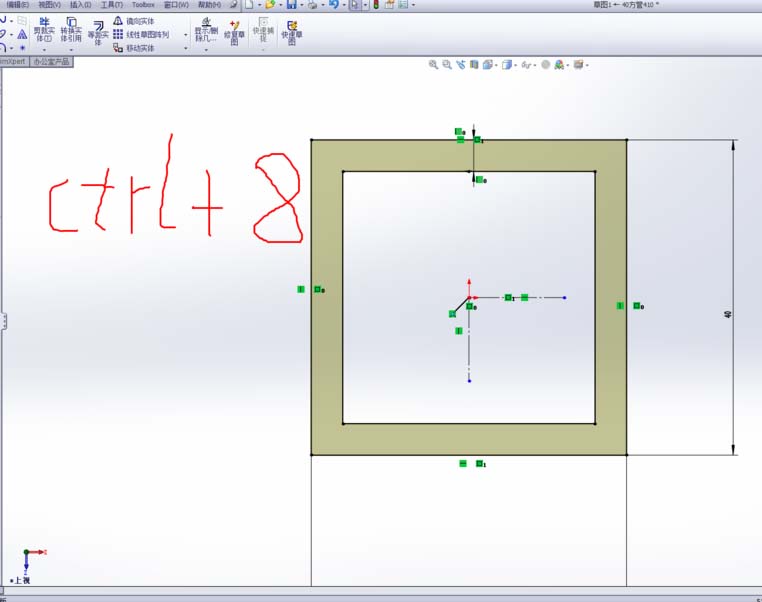Click the Previous View icon
The width and height of the screenshot is (762, 602).
(460, 65)
